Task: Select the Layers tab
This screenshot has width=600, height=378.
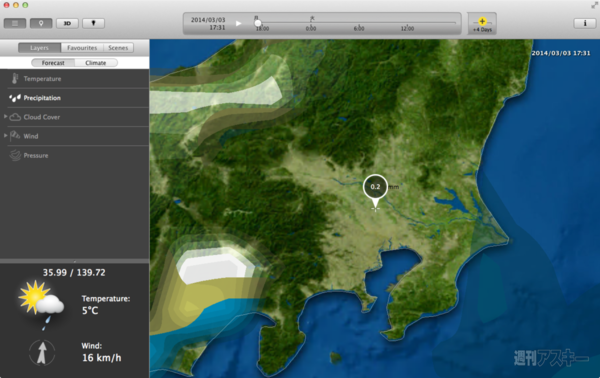Action: [x=39, y=48]
